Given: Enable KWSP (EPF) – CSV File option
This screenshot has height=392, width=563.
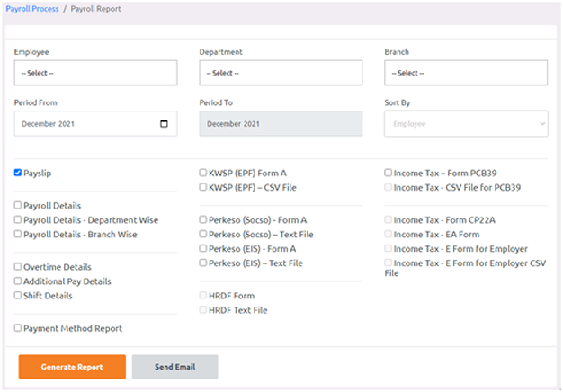Looking at the screenshot, I should pos(203,187).
